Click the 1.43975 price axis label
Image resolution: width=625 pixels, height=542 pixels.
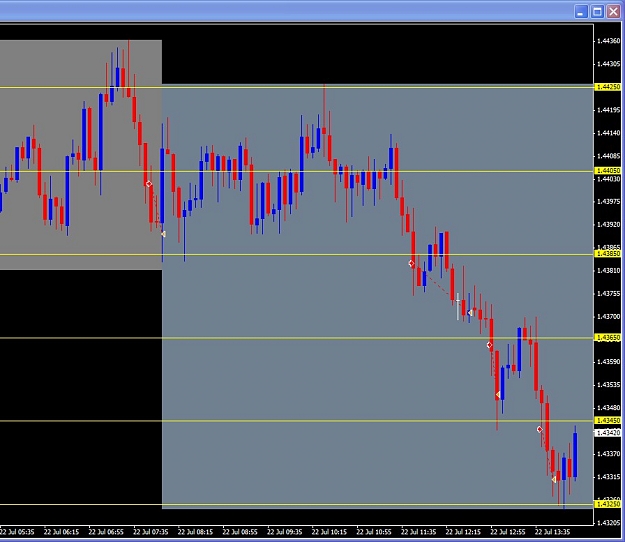608,202
